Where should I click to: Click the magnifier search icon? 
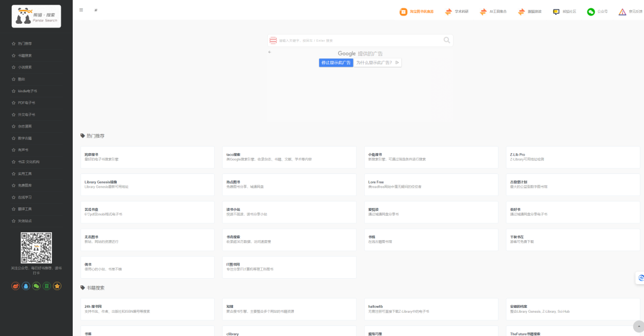[x=447, y=40]
